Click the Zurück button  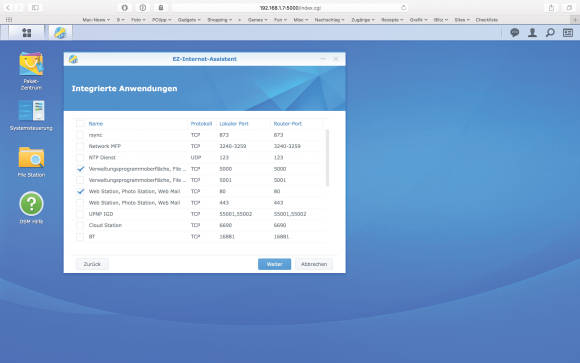[x=92, y=264]
